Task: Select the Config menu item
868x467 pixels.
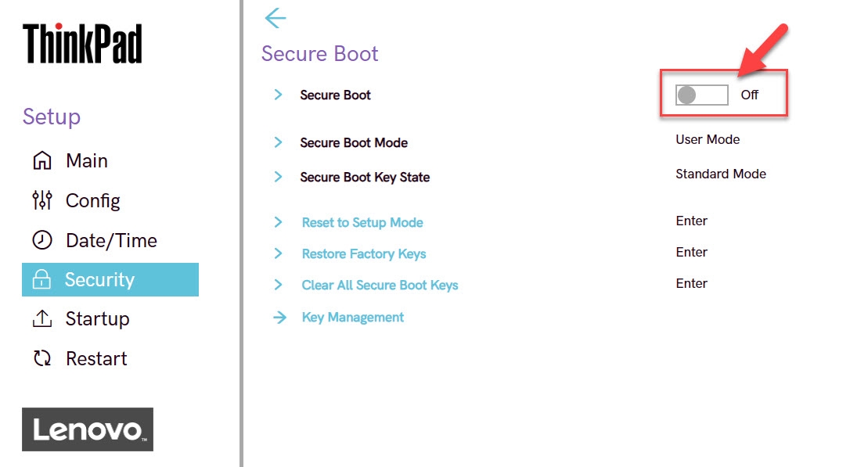Action: pos(92,200)
